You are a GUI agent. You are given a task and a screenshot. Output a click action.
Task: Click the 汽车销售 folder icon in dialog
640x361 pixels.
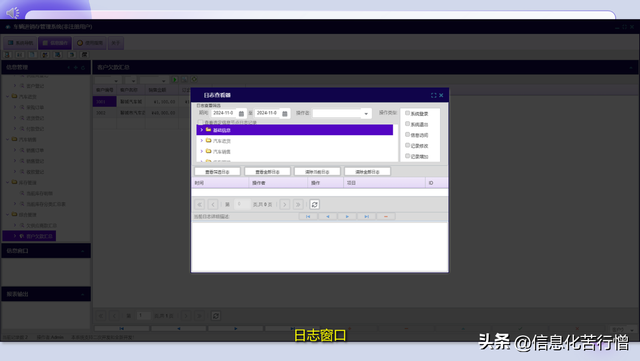tap(209, 151)
